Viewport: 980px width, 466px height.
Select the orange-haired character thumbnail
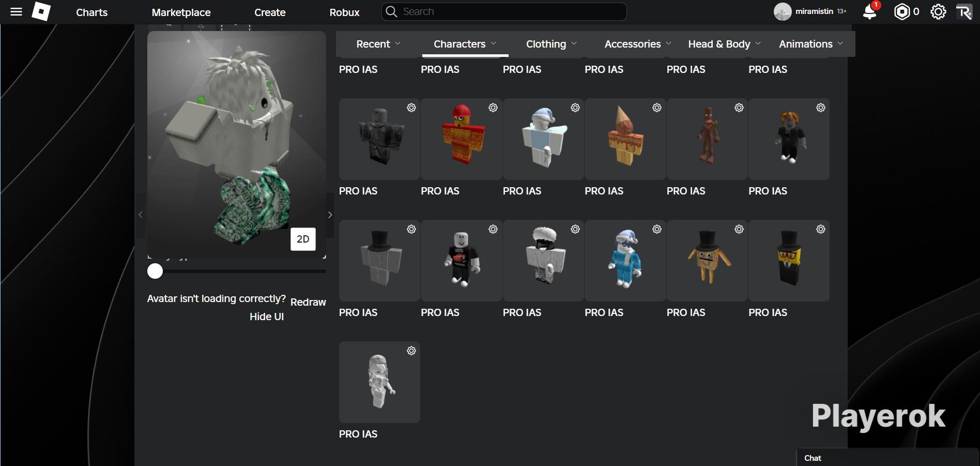789,139
